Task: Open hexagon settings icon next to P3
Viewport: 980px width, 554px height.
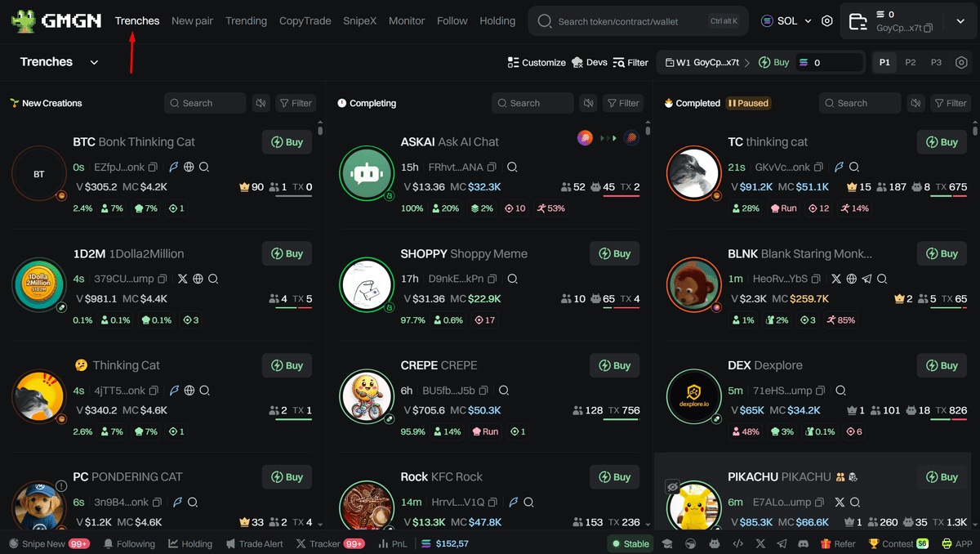Action: pyautogui.click(x=961, y=62)
